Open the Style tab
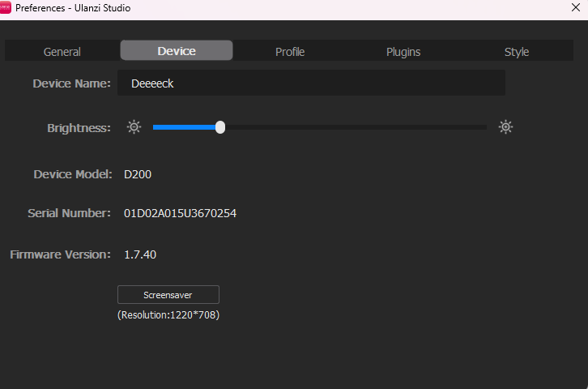 click(x=517, y=51)
